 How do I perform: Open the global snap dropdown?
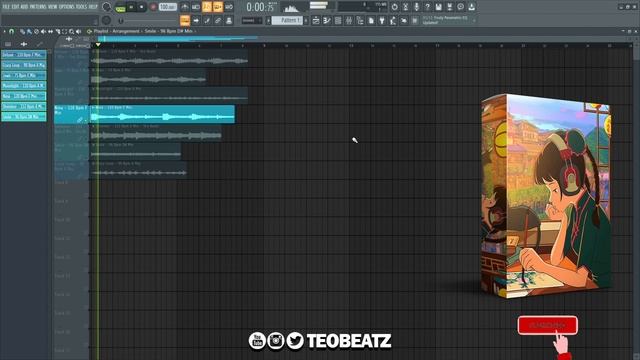pos(252,20)
